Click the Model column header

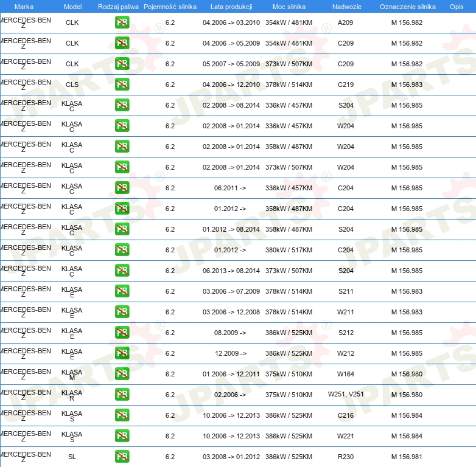(x=72, y=7)
